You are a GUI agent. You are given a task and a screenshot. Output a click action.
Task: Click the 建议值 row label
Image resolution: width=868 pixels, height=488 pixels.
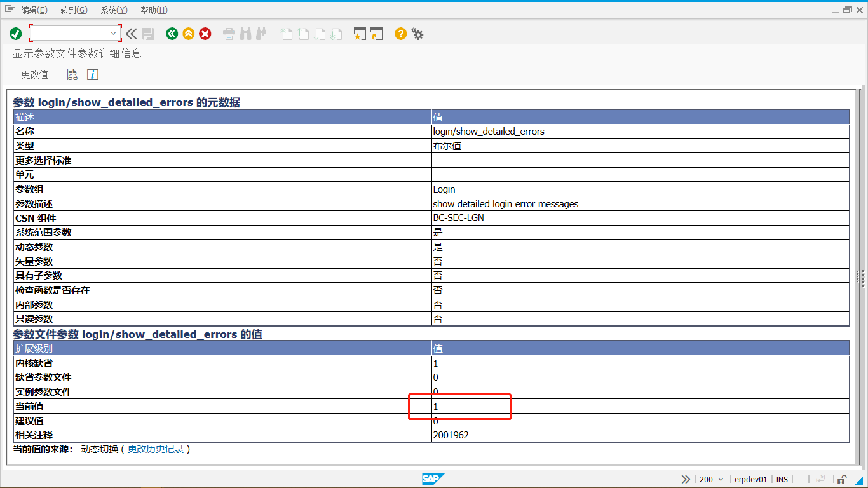(x=29, y=421)
